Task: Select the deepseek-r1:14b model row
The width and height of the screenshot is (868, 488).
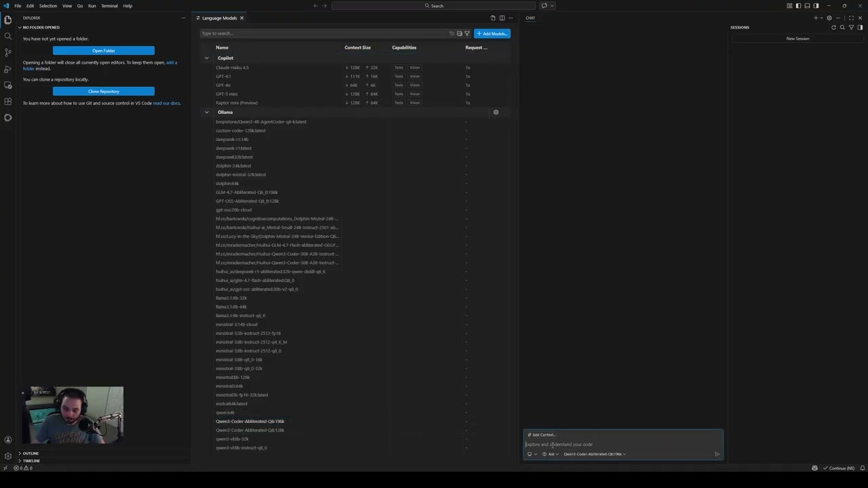Action: click(356, 140)
